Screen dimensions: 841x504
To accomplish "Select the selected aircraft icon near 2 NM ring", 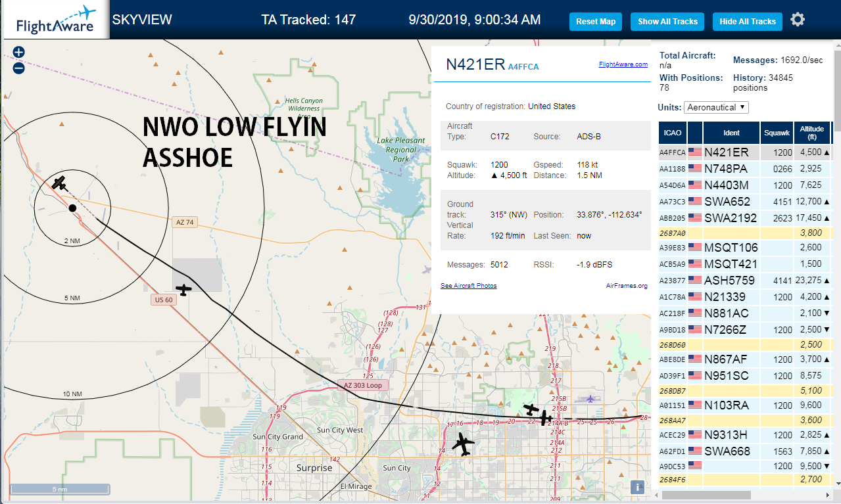I will 60,183.
